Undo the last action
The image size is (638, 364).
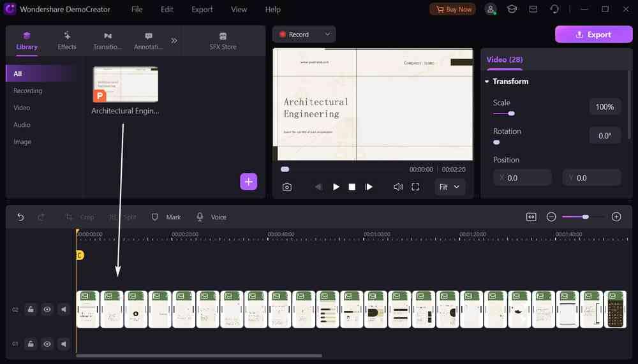click(x=20, y=217)
